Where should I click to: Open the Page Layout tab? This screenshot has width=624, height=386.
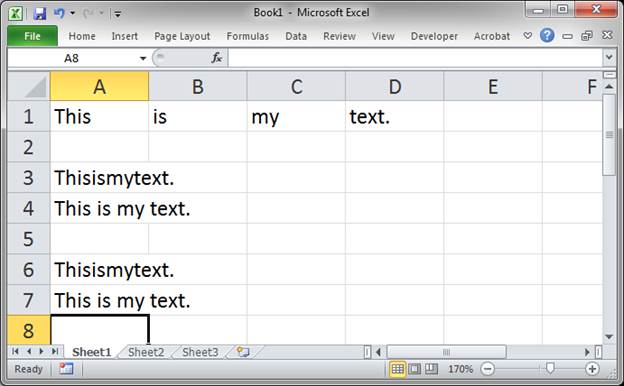click(x=182, y=36)
